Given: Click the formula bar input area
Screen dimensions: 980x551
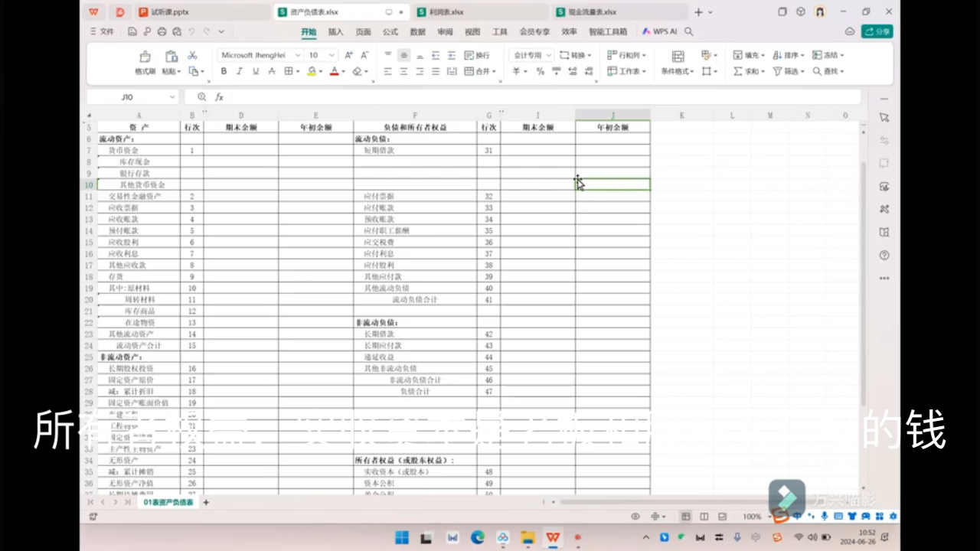Looking at the screenshot, I should pyautogui.click(x=544, y=97).
